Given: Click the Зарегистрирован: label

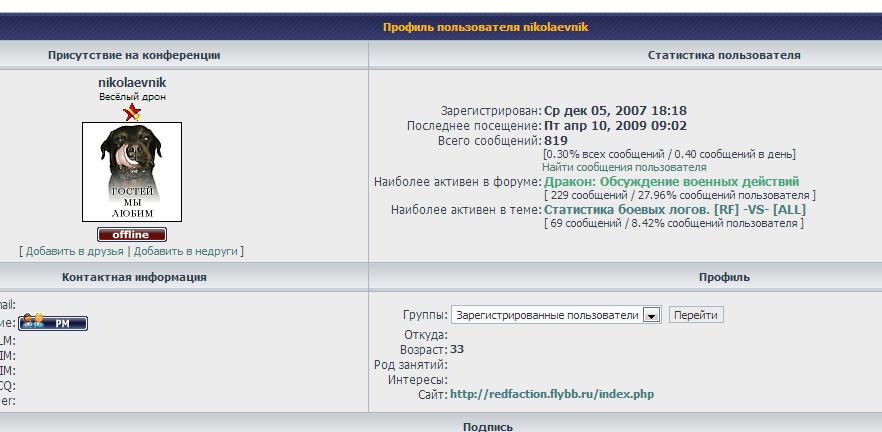Looking at the screenshot, I should click(x=491, y=111).
